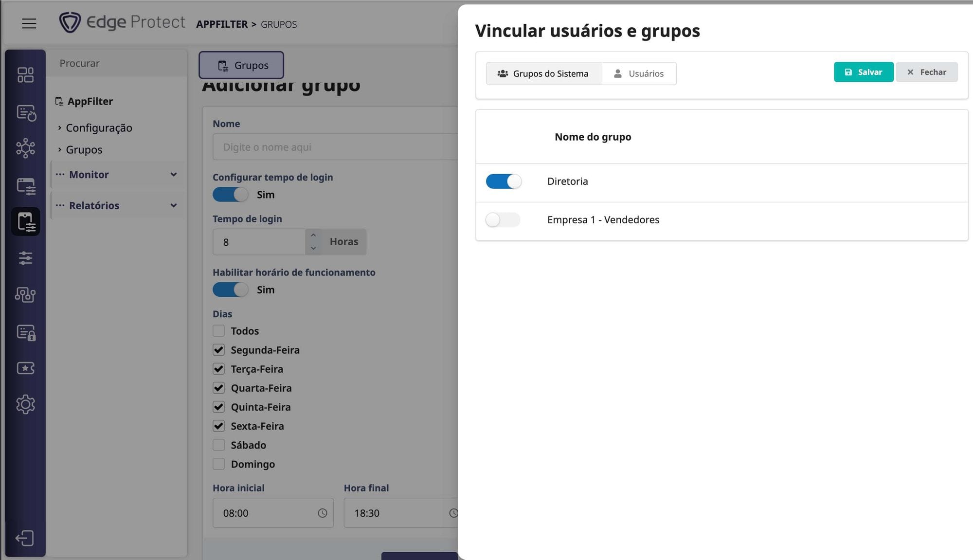Enable the Empresa 1 - Vendedores toggle

(503, 220)
